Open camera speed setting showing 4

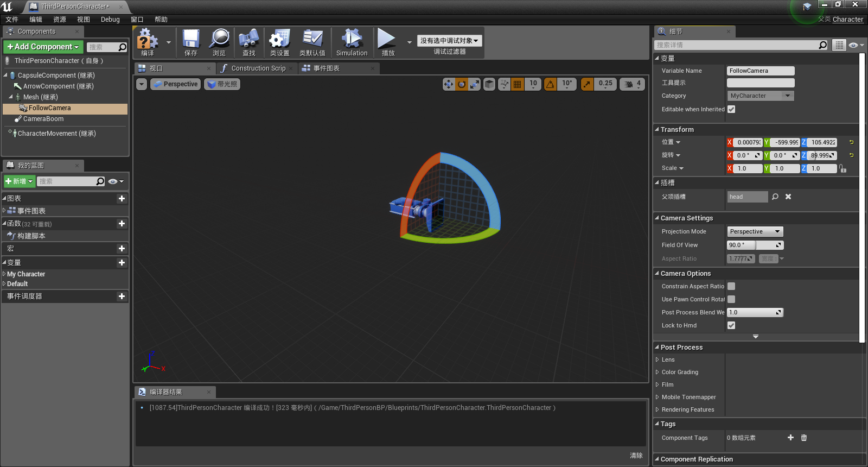click(633, 84)
